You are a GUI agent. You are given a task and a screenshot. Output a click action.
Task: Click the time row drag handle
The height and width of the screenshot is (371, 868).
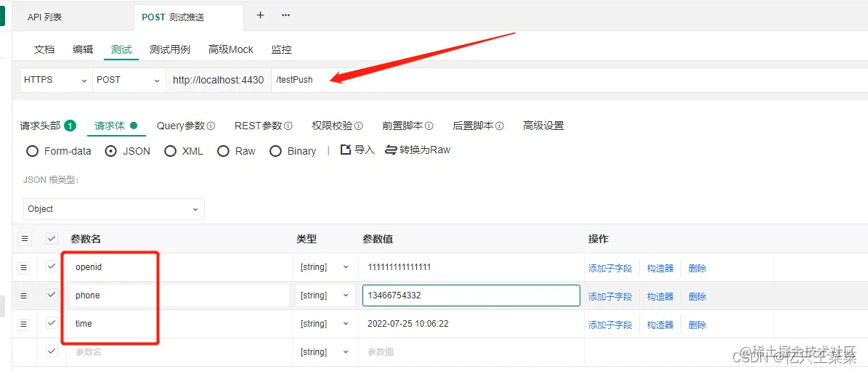[23, 324]
